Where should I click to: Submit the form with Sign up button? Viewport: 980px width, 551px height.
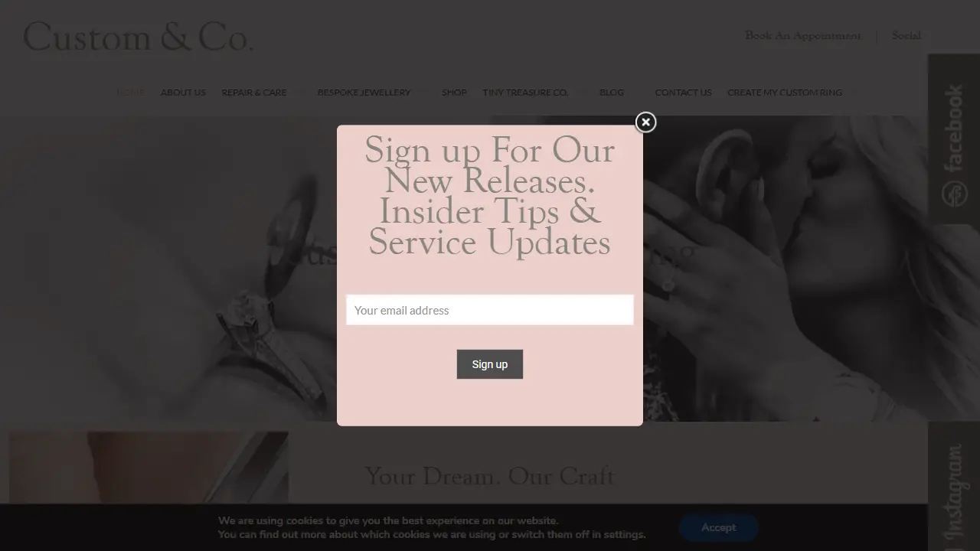click(x=490, y=364)
